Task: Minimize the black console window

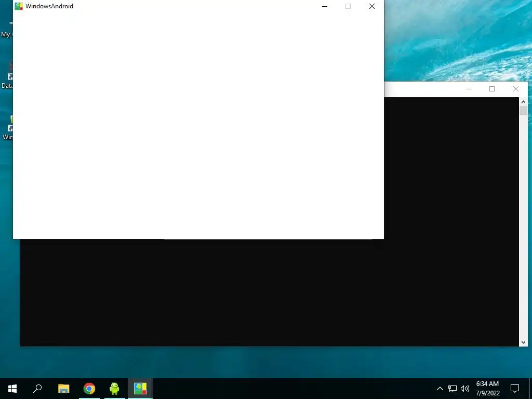Action: [469, 89]
